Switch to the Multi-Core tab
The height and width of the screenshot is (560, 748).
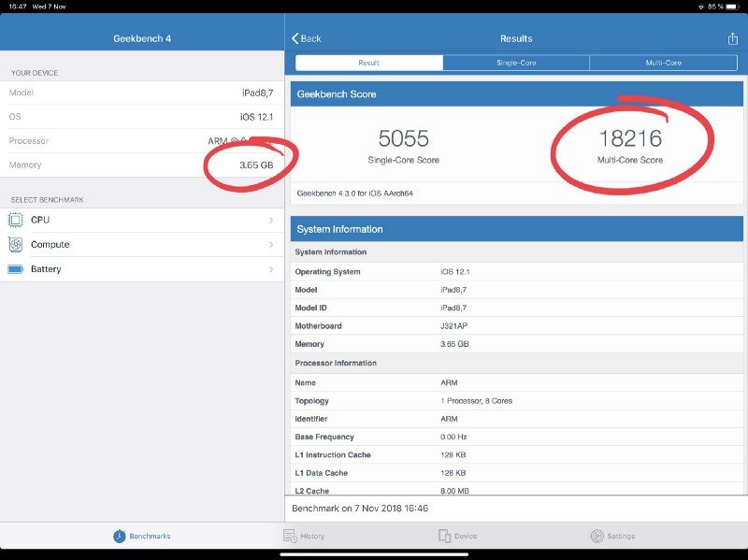[x=664, y=63]
